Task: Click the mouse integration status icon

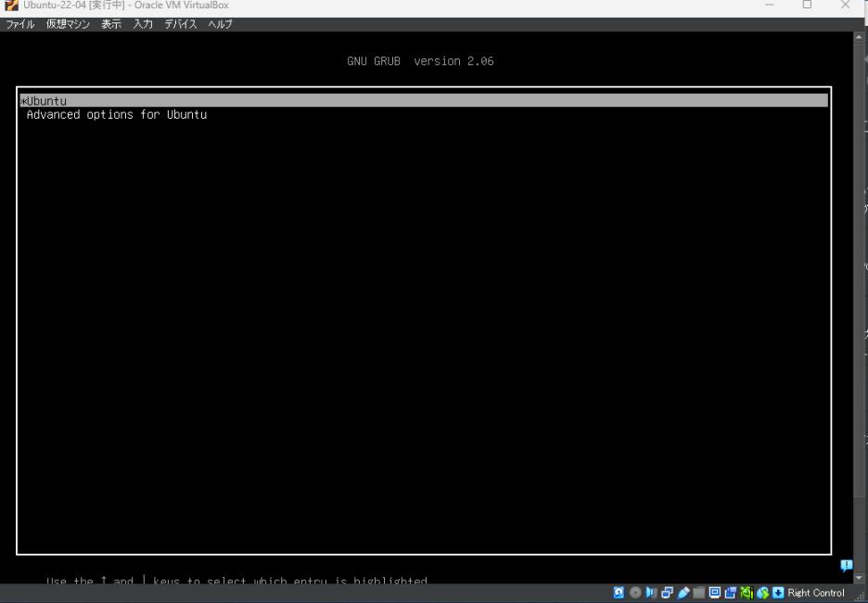Action: tap(762, 593)
